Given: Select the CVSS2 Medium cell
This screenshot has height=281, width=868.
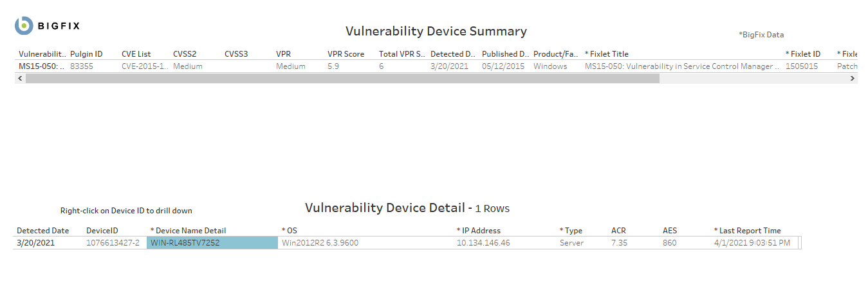Looking at the screenshot, I should [x=188, y=66].
